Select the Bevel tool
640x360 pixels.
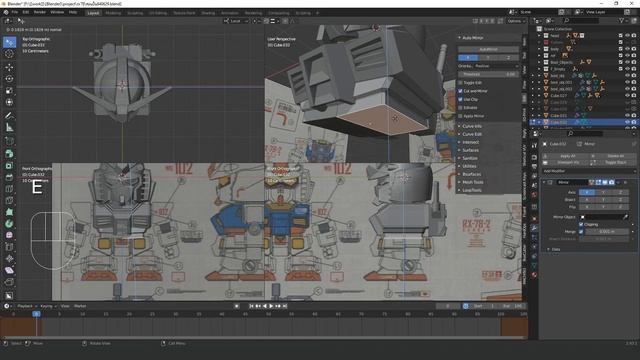click(9, 177)
